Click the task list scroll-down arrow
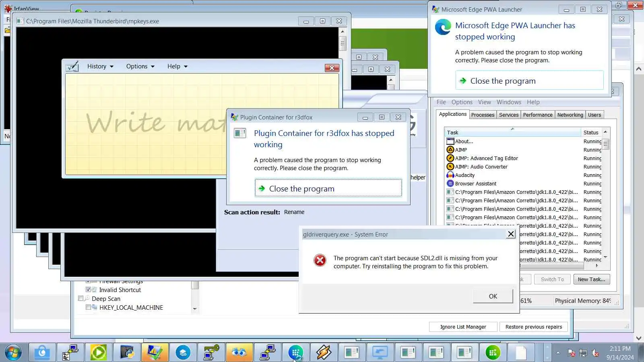The width and height of the screenshot is (644, 362). (605, 257)
